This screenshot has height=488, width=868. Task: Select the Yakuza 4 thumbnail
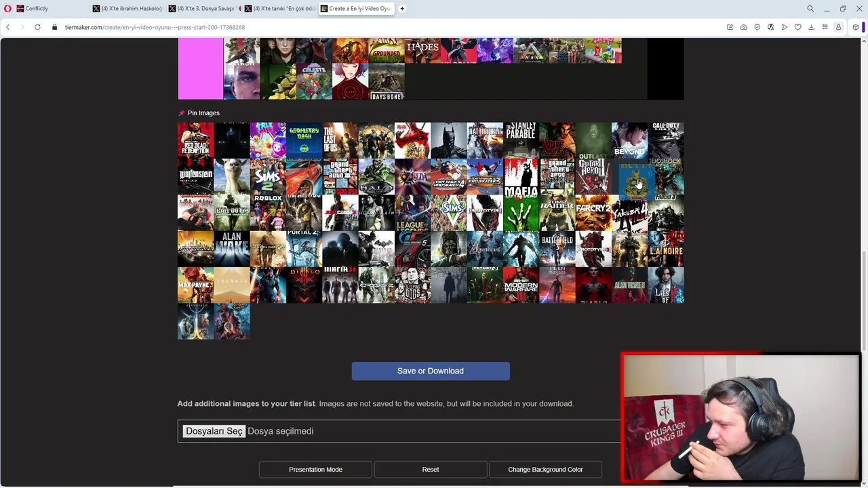629,213
